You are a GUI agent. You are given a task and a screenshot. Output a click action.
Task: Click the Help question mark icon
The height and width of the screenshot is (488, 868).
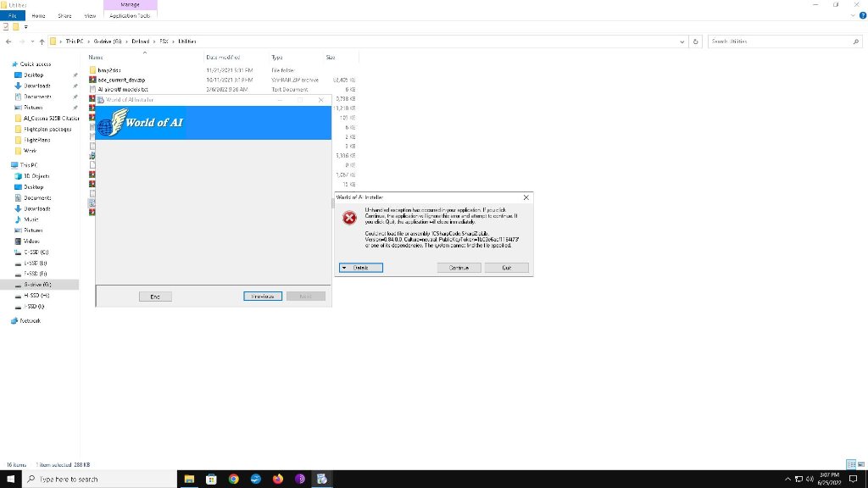[861, 15]
